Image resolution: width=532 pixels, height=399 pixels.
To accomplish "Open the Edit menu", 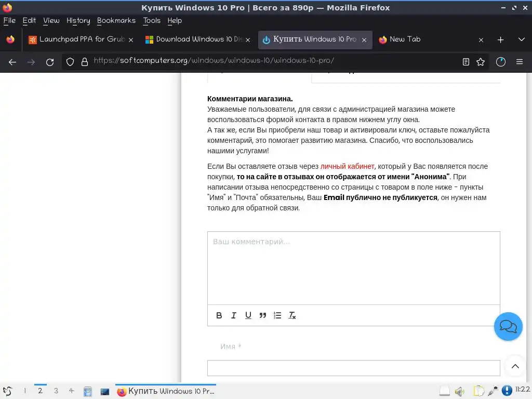I will click(29, 21).
